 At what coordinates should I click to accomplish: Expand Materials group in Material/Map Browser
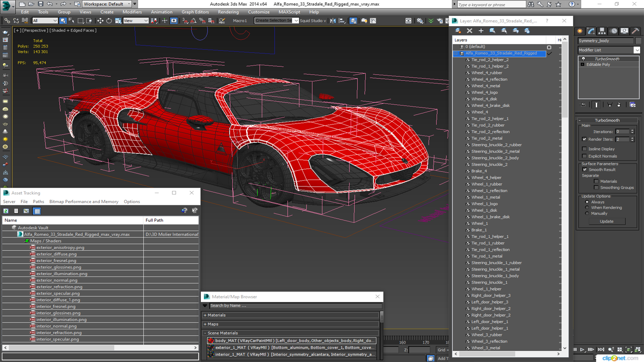point(205,315)
